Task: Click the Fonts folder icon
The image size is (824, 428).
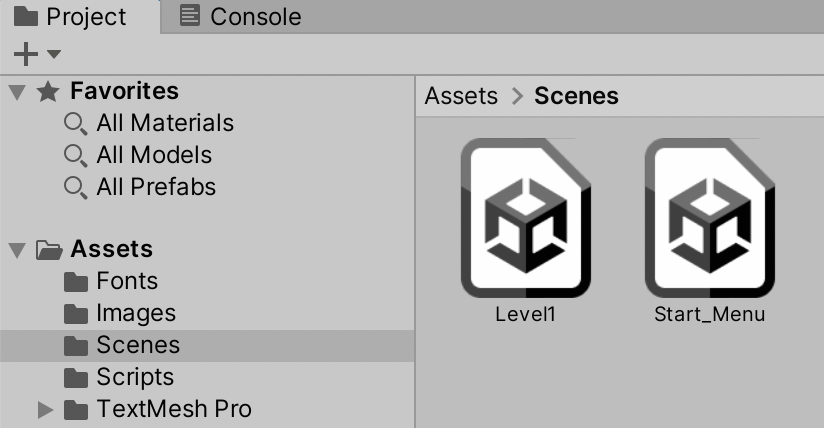Action: click(x=76, y=281)
